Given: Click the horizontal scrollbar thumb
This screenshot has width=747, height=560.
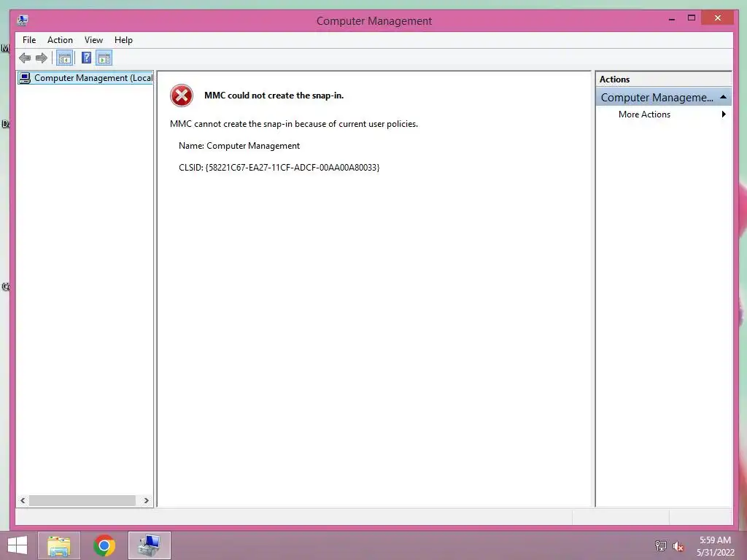Looking at the screenshot, I should [x=82, y=500].
